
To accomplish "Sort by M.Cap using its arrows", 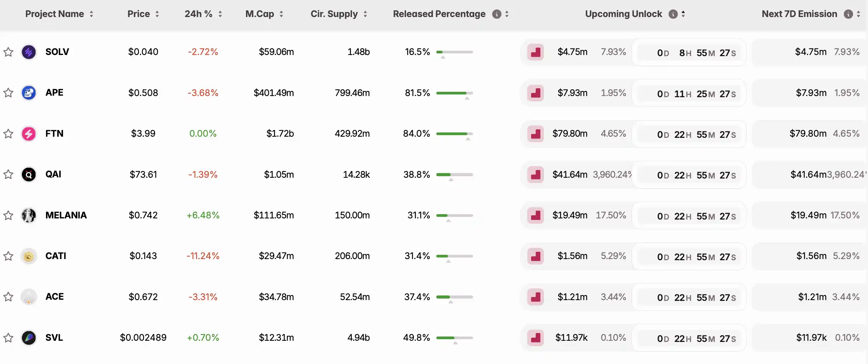I will point(282,14).
